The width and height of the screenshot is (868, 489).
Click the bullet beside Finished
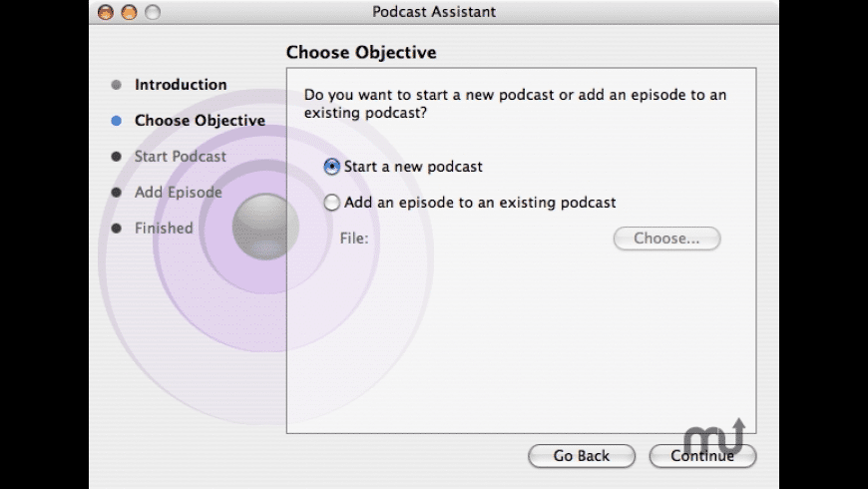click(117, 229)
